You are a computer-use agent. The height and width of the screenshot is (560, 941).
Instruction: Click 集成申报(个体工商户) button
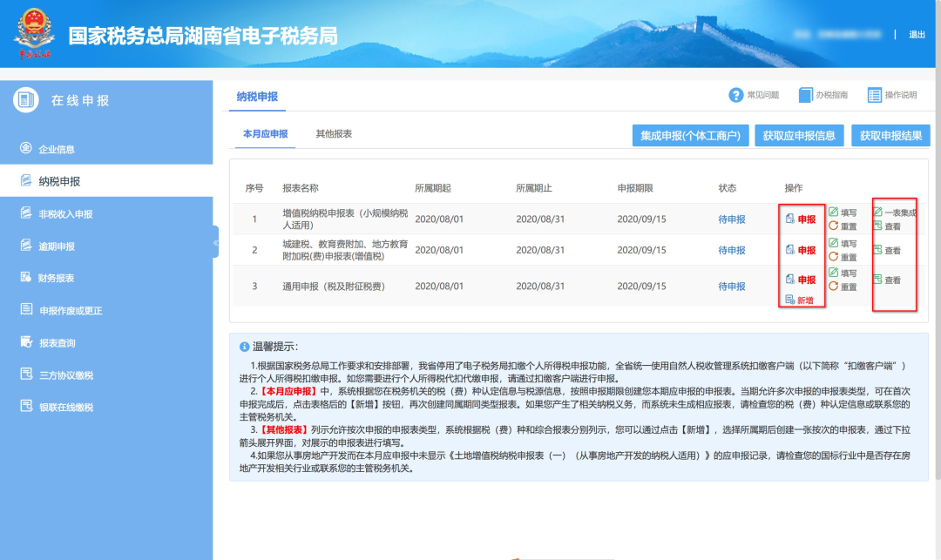tap(690, 136)
